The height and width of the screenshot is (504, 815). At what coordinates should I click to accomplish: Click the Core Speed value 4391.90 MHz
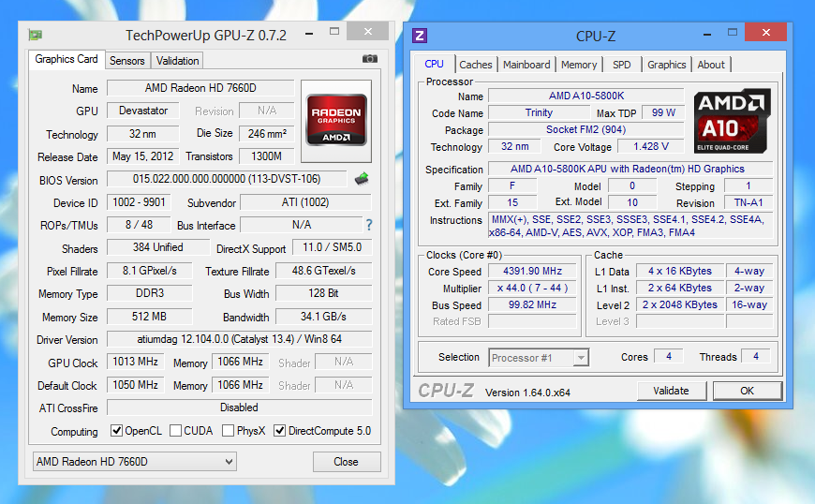(x=533, y=272)
